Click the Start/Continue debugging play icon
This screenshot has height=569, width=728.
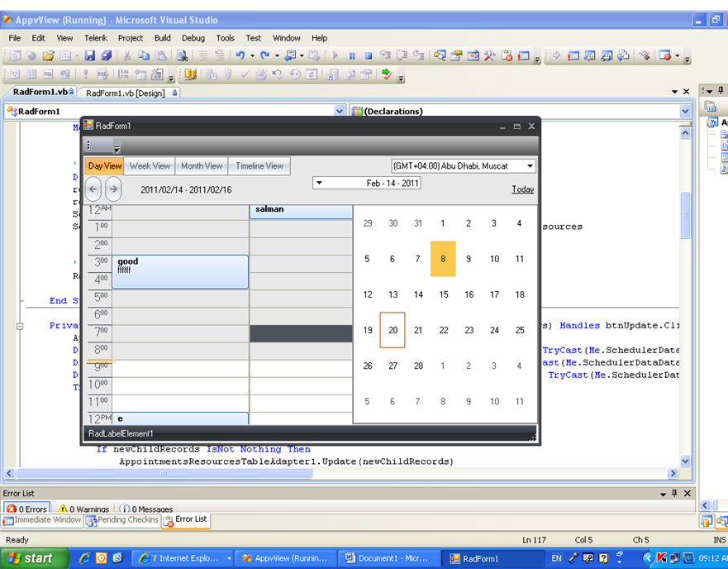335,55
